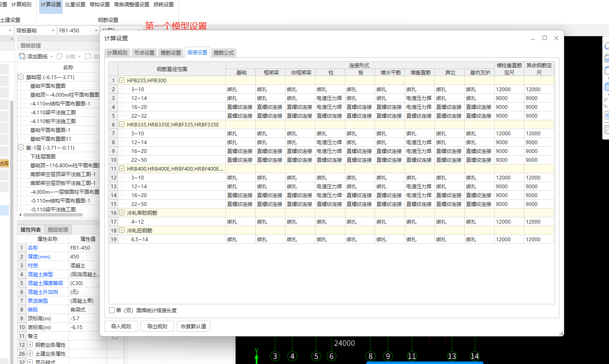The image size is (609, 364).
Task: Click the 分割 split-drawing icon
Action: [60, 56]
